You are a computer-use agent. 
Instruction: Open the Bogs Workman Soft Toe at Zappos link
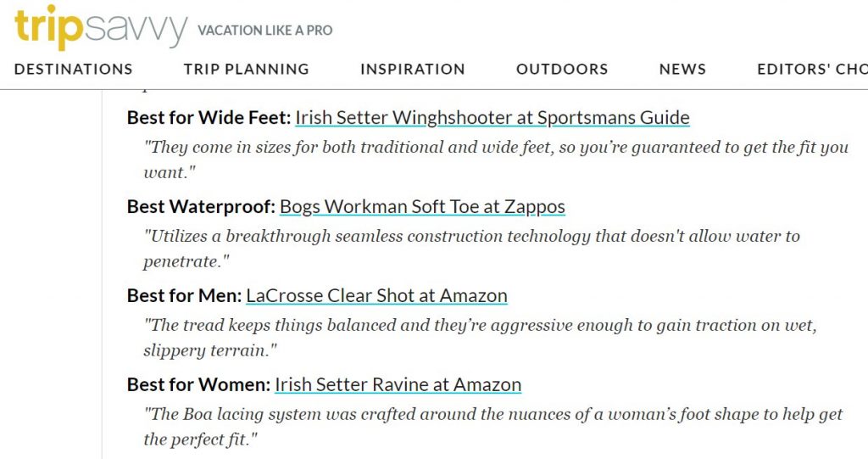[x=422, y=207]
